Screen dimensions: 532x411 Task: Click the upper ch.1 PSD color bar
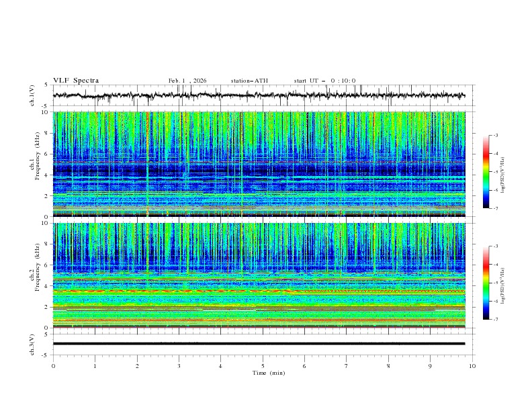pos(486,171)
